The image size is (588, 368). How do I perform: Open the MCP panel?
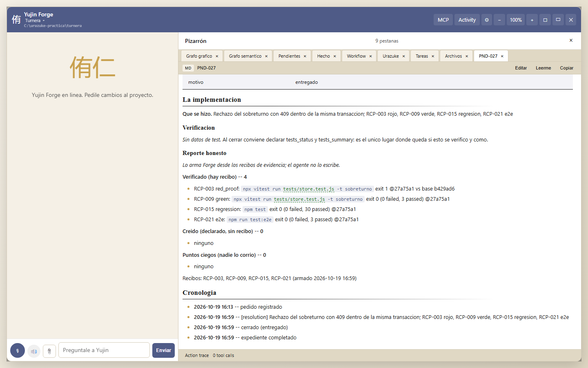click(x=443, y=20)
